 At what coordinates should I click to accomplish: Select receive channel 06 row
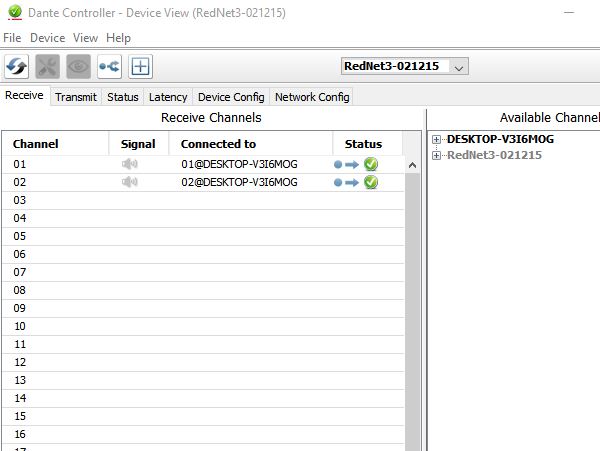pos(203,254)
